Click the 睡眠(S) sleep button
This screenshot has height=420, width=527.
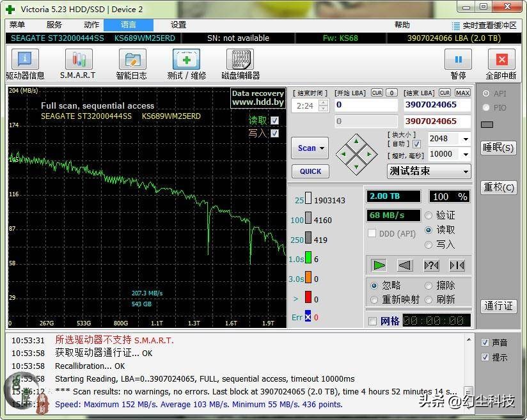pos(498,148)
